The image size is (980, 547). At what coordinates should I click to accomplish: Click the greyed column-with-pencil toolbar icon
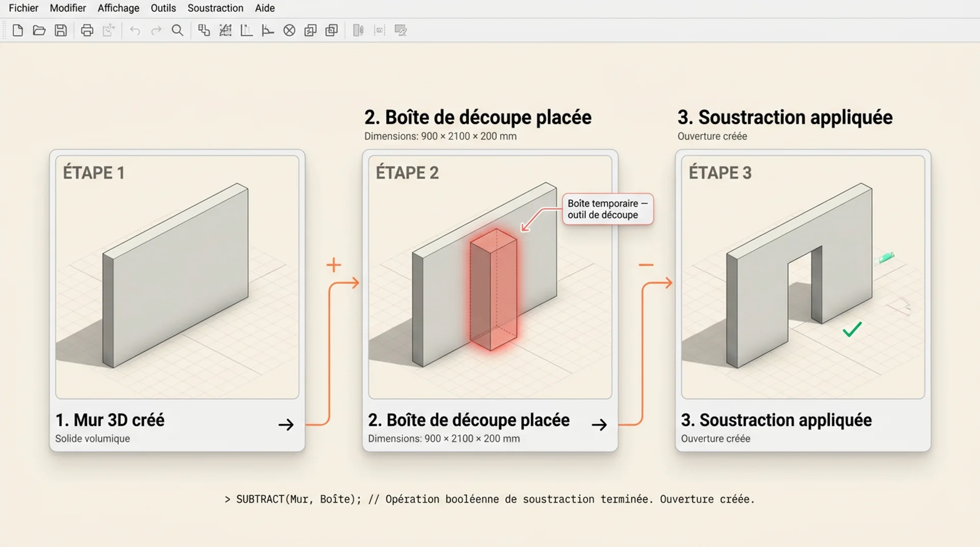(358, 31)
